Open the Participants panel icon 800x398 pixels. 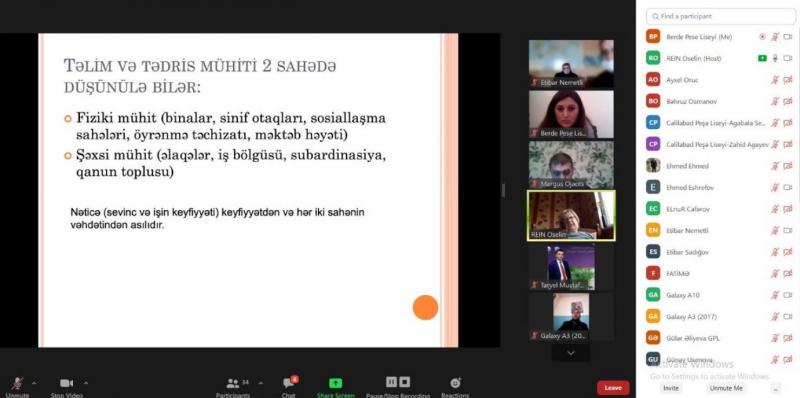233,383
